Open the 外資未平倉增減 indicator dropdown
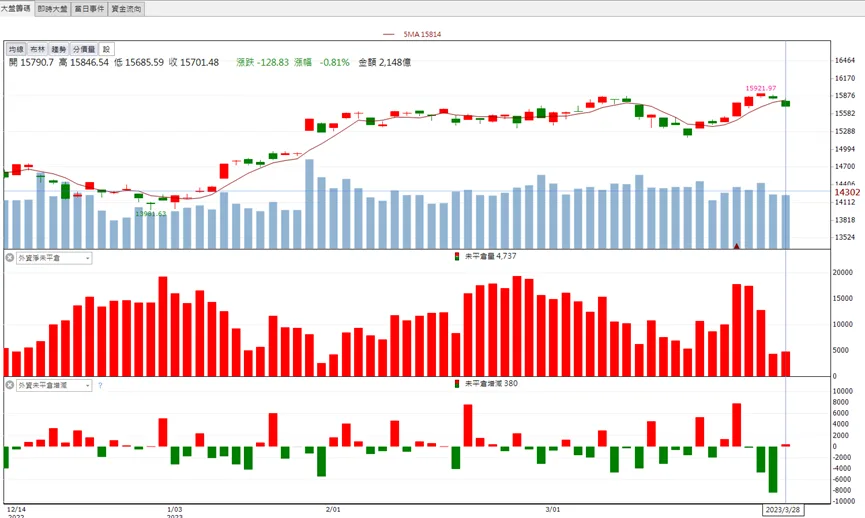 (x=54, y=385)
